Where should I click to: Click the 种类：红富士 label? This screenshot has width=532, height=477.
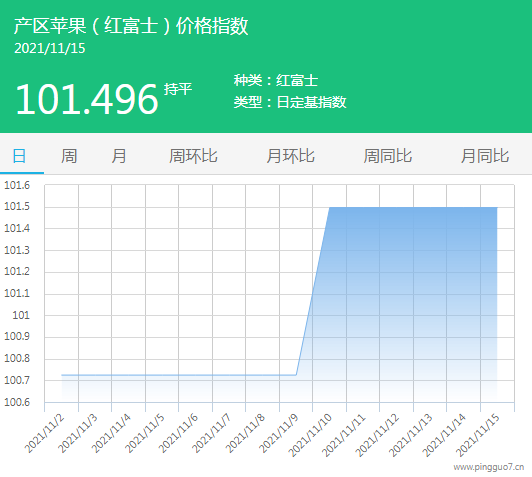pos(276,80)
